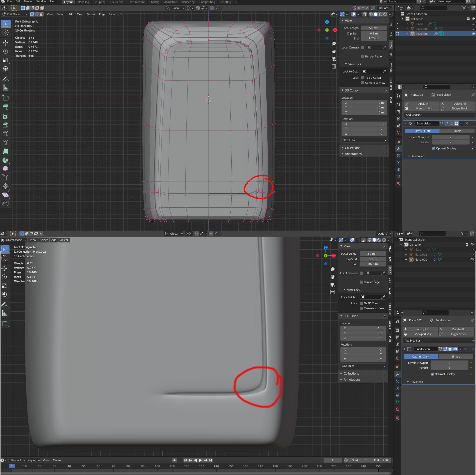Select the Rip Region tool
Screen dimensions: 476x475
point(5,204)
